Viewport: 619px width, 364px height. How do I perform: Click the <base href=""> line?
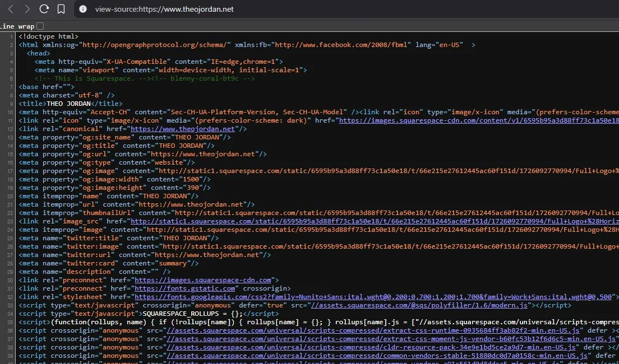pos(47,87)
